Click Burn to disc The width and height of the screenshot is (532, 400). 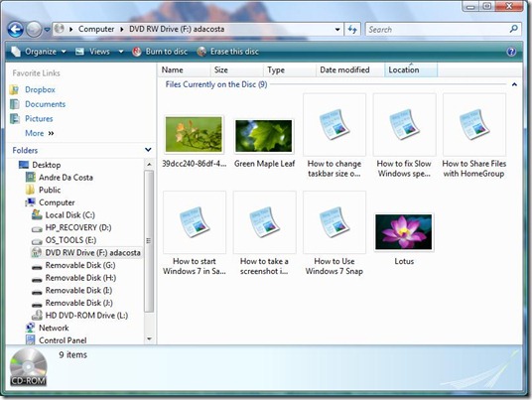tap(160, 52)
